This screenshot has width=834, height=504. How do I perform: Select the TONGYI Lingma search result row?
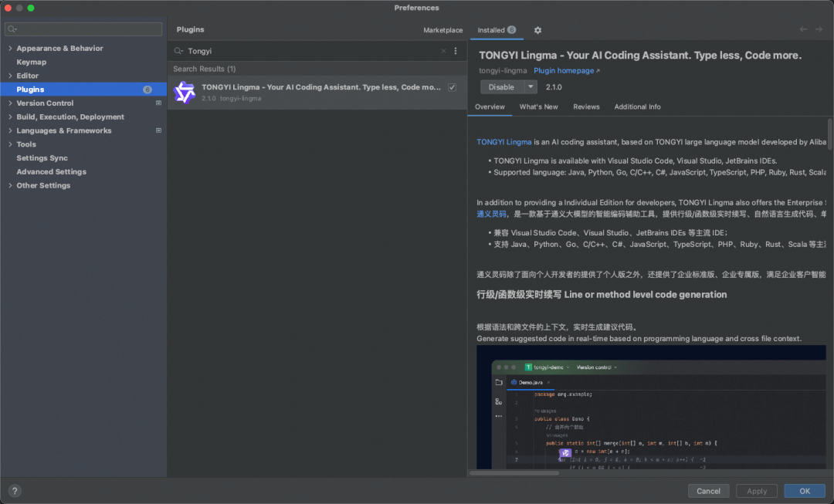tap(317, 93)
